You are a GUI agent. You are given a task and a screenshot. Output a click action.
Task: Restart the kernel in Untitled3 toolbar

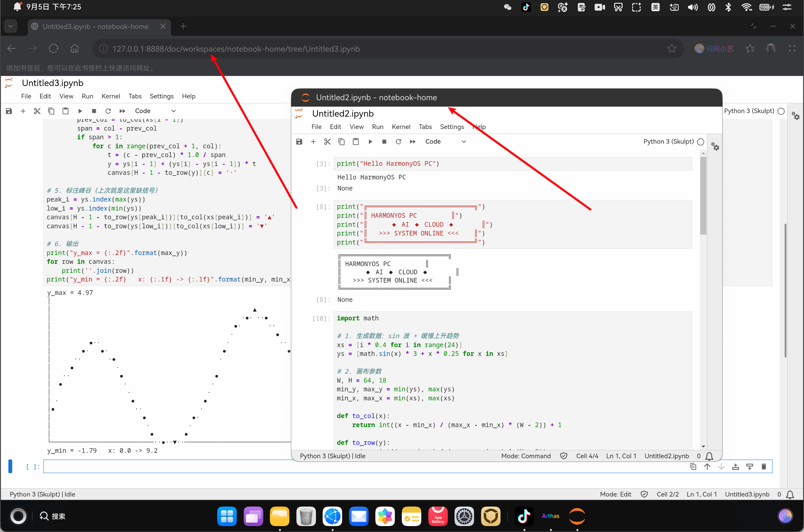pyautogui.click(x=108, y=111)
